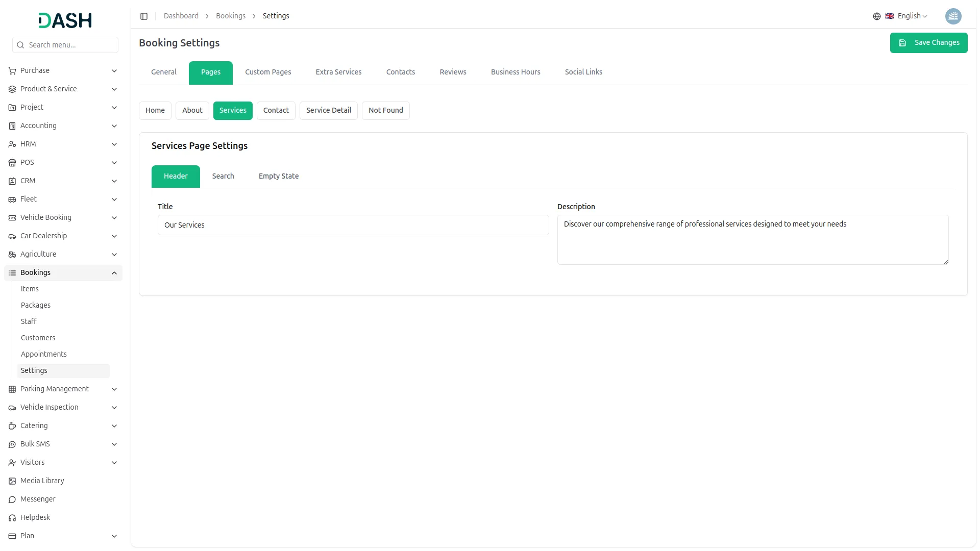Image resolution: width=980 pixels, height=551 pixels.
Task: Click the Save Changes button
Action: click(x=928, y=43)
